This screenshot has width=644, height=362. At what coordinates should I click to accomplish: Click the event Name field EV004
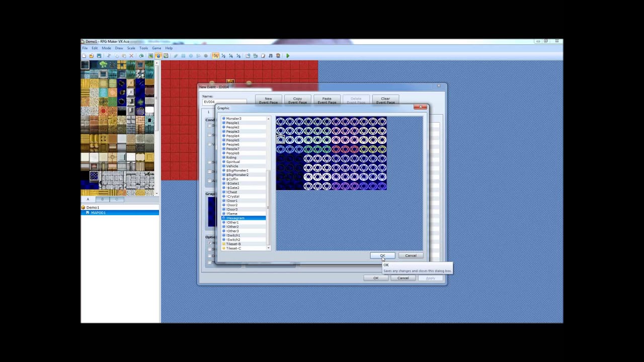[x=224, y=102]
